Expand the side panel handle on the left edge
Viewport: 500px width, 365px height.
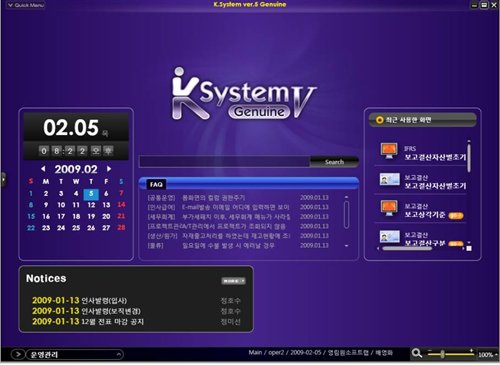pyautogui.click(x=3, y=179)
